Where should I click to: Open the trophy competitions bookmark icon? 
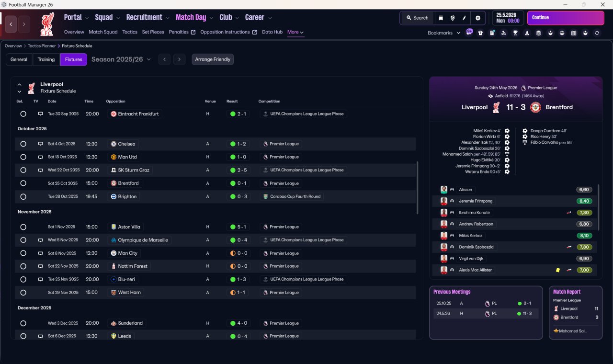[515, 33]
